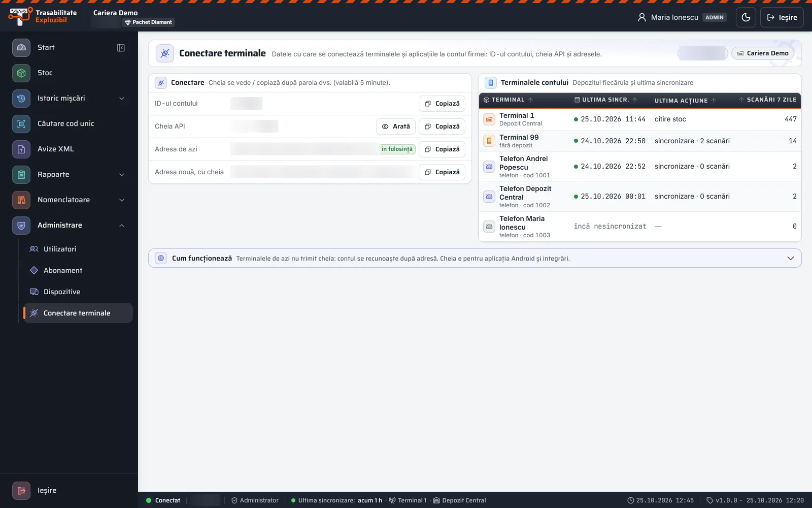Image resolution: width=812 pixels, height=508 pixels.
Task: Click the Terminal 1 row icon
Action: (x=489, y=119)
